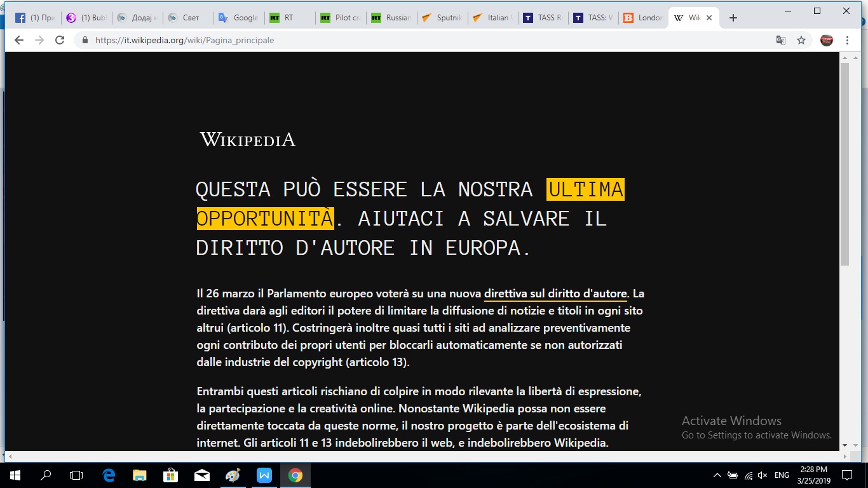Go back to the previous page
Screen dimensions: 868x488
point(19,40)
